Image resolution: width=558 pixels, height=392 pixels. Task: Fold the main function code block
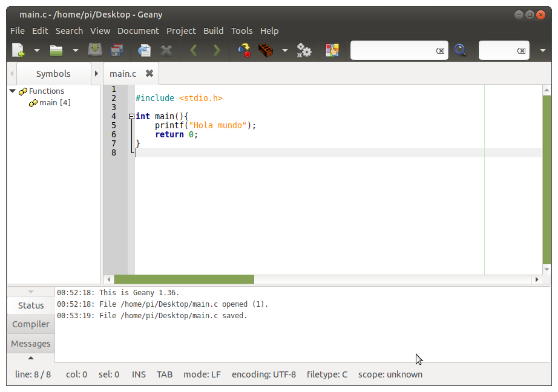click(x=131, y=116)
